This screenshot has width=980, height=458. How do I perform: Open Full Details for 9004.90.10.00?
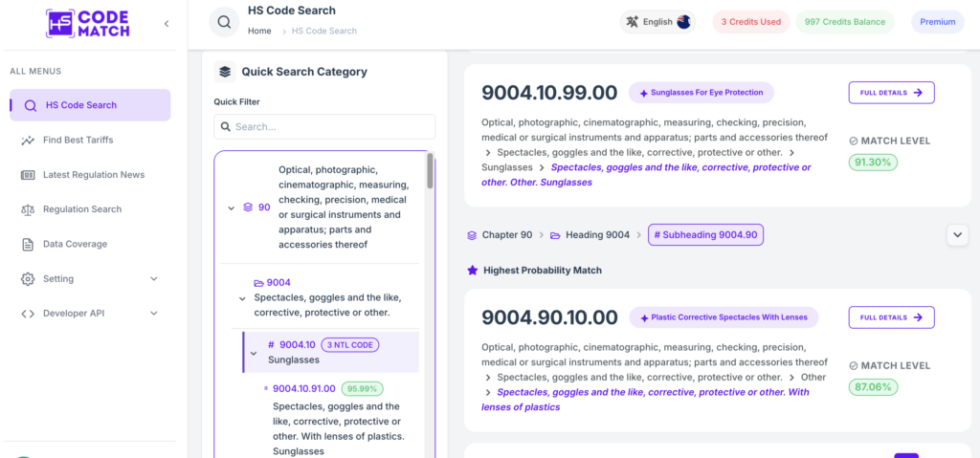891,317
